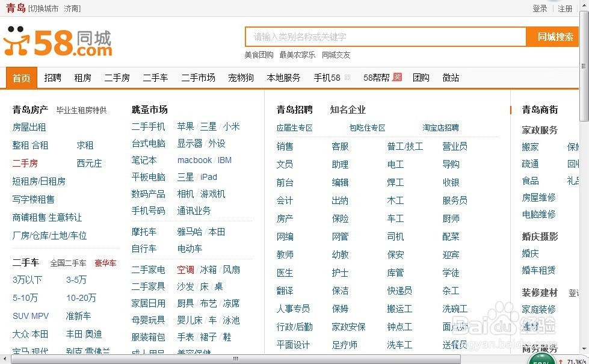Open the 搬家 service link
This screenshot has width=589, height=364.
pos(531,147)
